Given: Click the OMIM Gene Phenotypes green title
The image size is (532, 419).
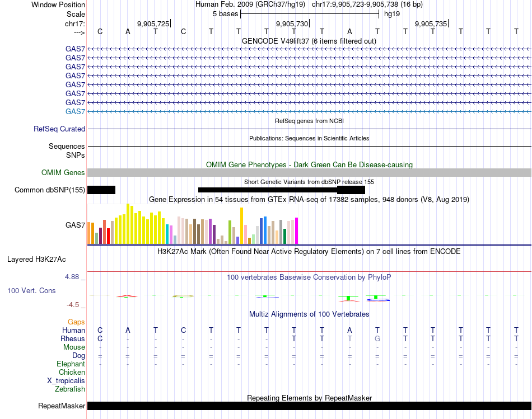Looking at the screenshot, I should 310,165.
